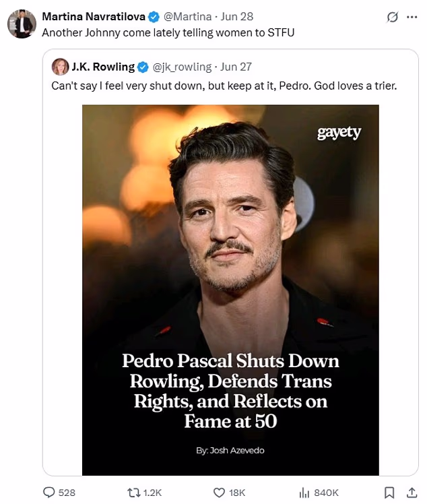Open the J.K. Rowling name link

pos(102,67)
